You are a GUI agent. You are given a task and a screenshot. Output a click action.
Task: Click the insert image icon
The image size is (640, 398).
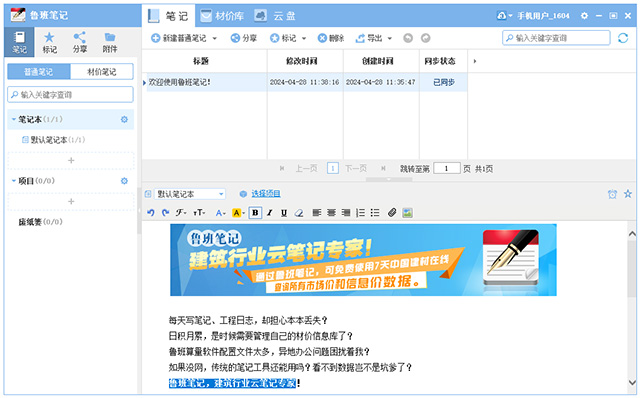point(407,213)
